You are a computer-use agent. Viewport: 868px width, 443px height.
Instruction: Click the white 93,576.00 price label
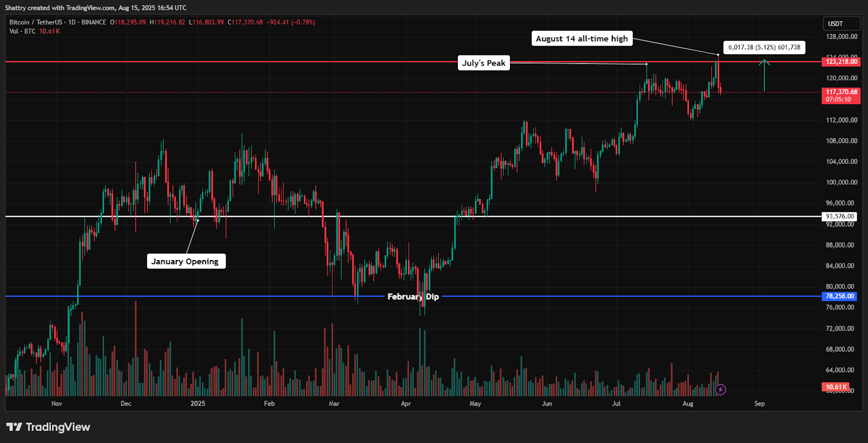coord(840,217)
